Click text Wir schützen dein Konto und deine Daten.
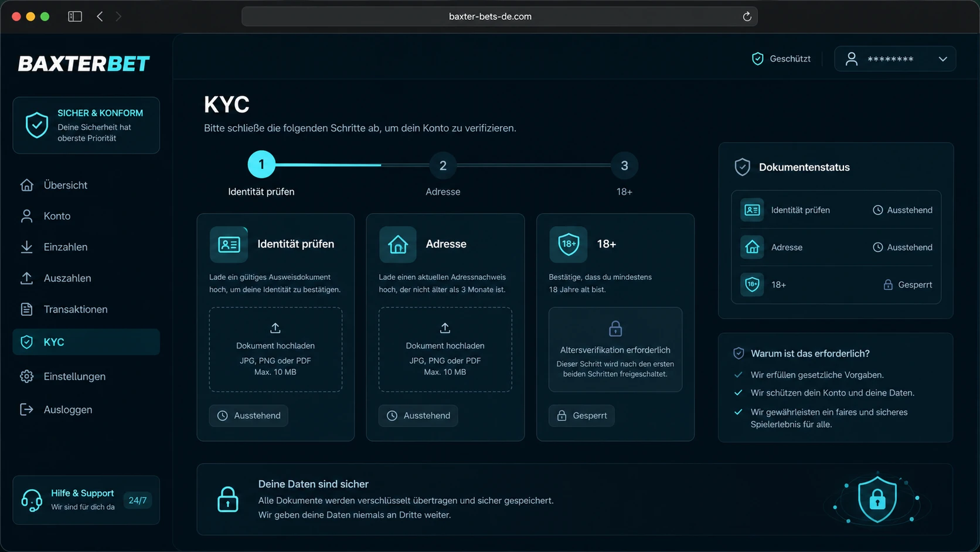980x552 pixels. [x=832, y=393]
